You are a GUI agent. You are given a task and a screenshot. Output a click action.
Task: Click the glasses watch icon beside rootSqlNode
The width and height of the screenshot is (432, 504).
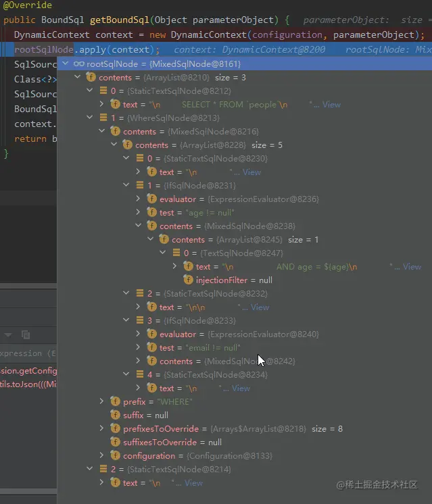79,64
